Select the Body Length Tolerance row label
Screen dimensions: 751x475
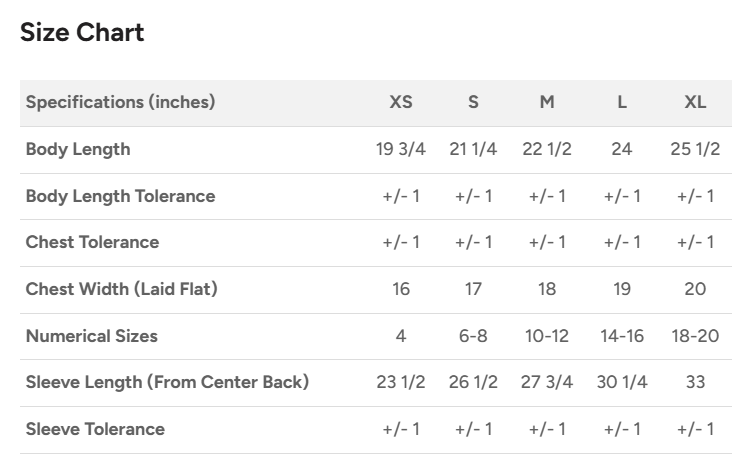pyautogui.click(x=120, y=196)
